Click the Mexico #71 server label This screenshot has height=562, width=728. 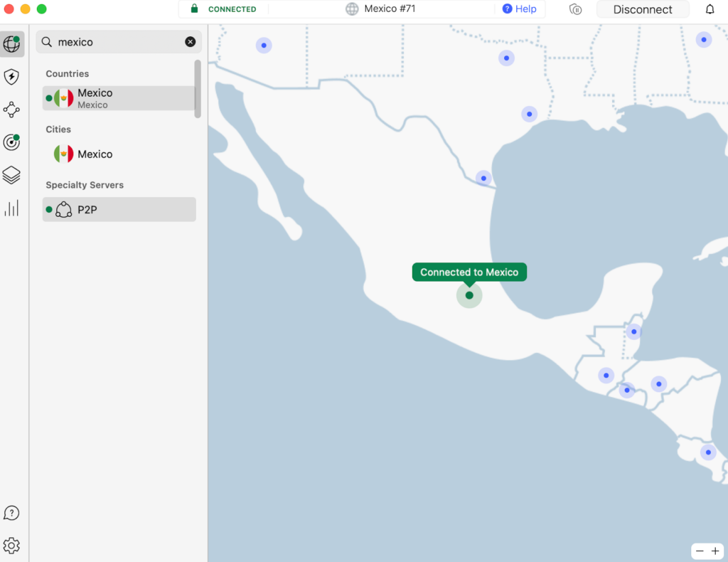tap(390, 9)
